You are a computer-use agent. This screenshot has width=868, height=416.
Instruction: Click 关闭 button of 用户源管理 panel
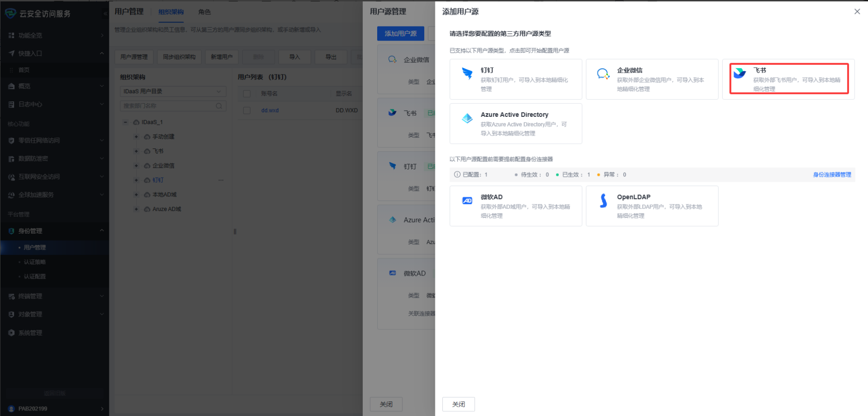point(386,404)
